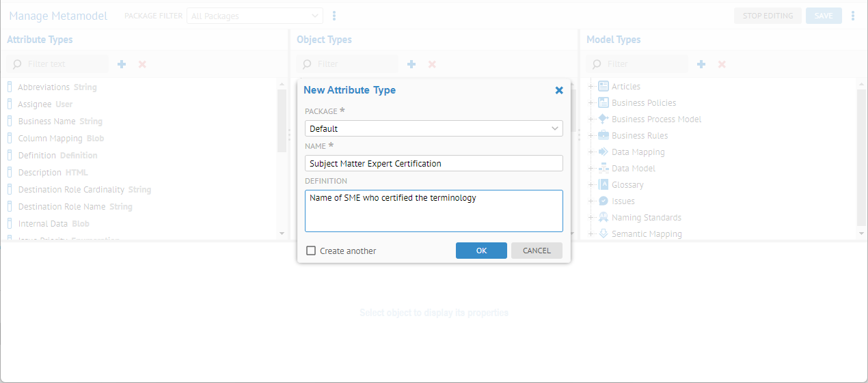Click delete icon in Attribute Types panel
The width and height of the screenshot is (868, 383).
pos(142,64)
